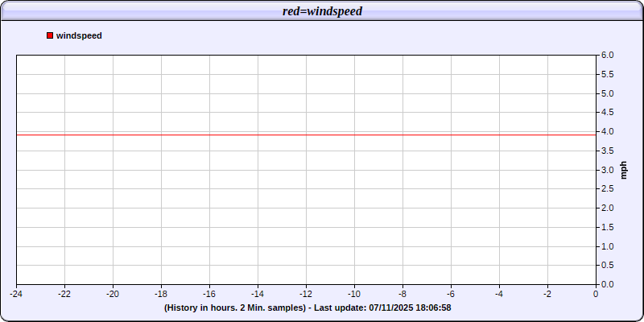Click the 5.0 y-axis tick label
This screenshot has height=322, width=644.
608,93
